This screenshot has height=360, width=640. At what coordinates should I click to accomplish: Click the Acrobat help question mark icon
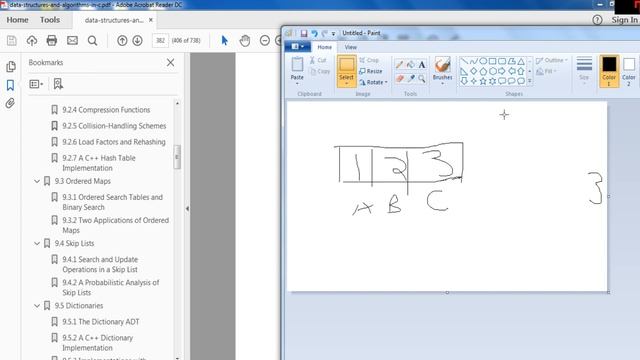[x=597, y=20]
